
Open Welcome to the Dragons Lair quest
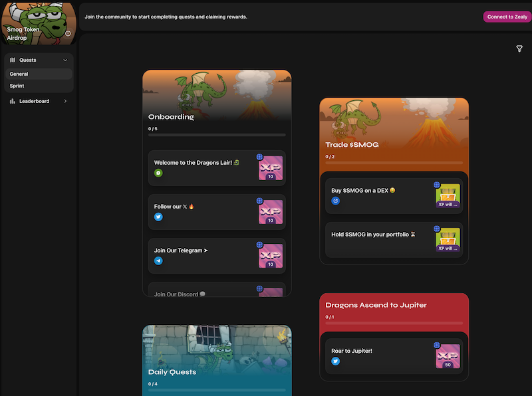pyautogui.click(x=217, y=168)
